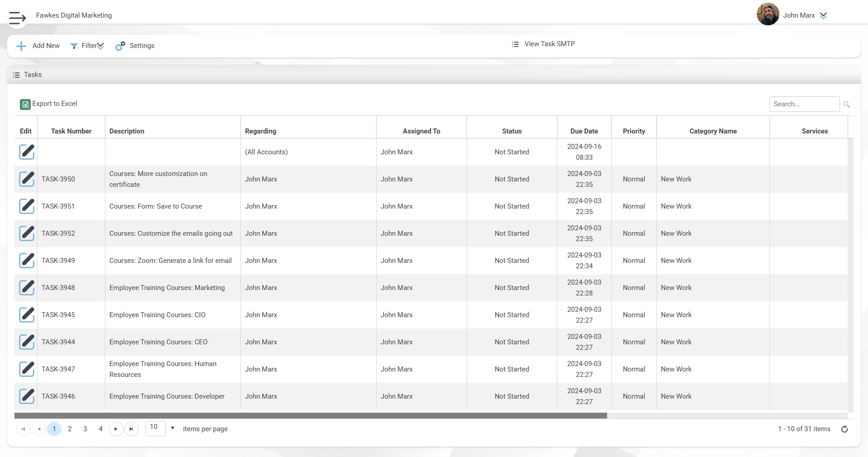Viewport: 868px width, 457px height.
Task: Expand the John Marx user dropdown
Action: click(x=823, y=15)
